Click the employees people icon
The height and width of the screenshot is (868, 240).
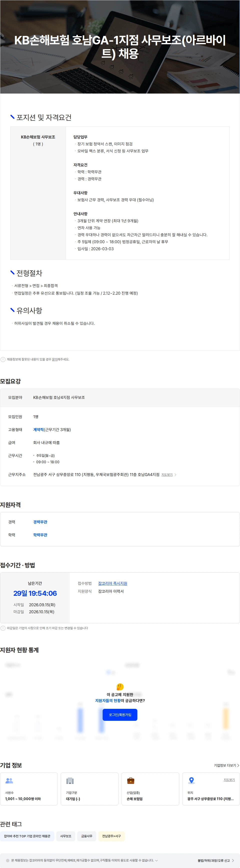click(9, 780)
